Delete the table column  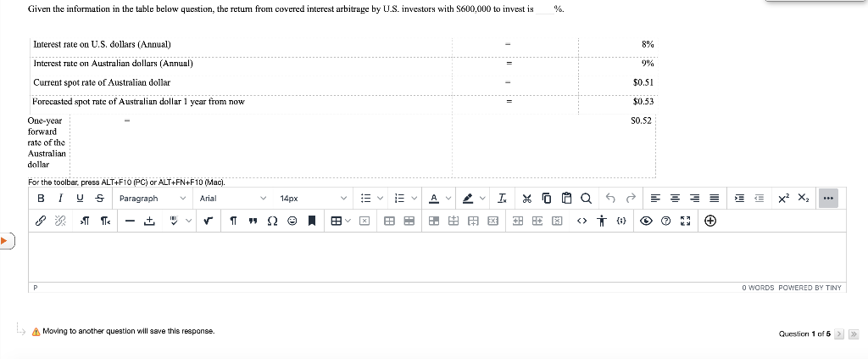558,221
